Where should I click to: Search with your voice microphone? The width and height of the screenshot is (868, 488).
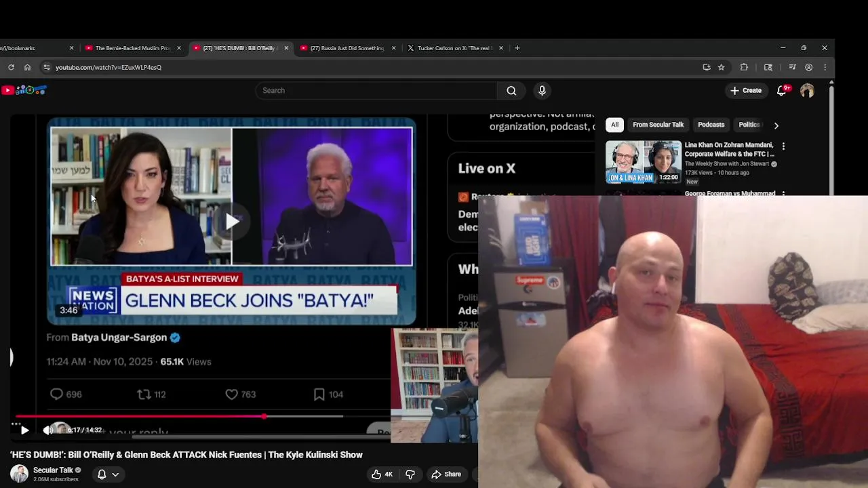(x=542, y=90)
